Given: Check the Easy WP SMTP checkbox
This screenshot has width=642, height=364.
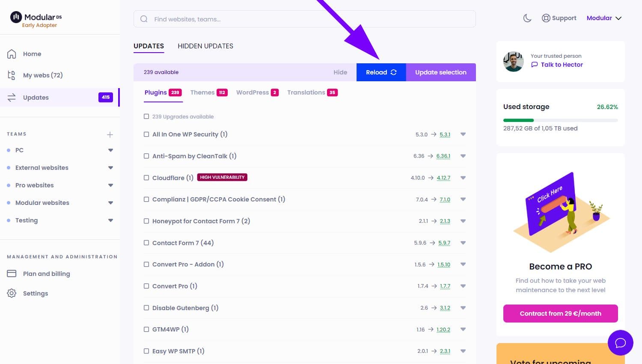Looking at the screenshot, I should click(x=146, y=351).
